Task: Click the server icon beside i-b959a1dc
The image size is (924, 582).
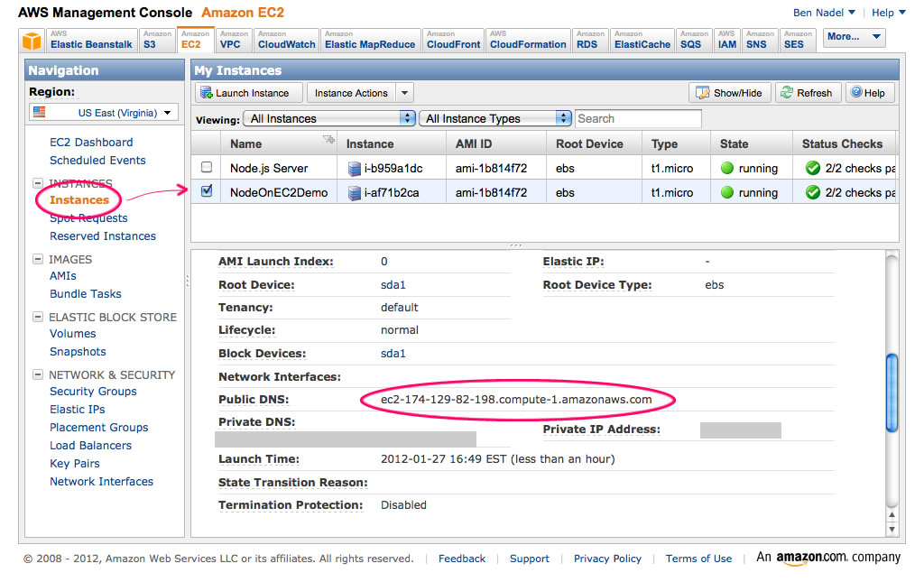Action: pyautogui.click(x=354, y=169)
